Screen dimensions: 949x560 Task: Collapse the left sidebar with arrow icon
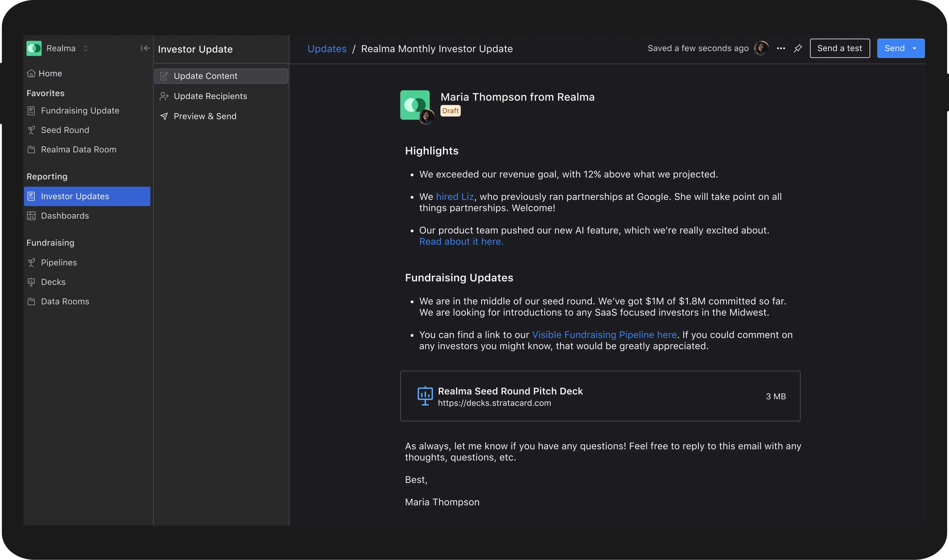coord(145,48)
